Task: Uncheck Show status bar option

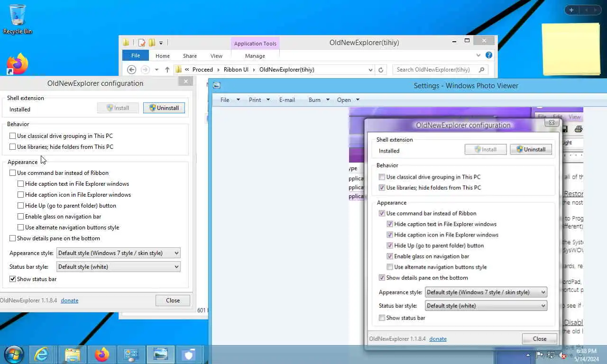Action: coord(13,279)
